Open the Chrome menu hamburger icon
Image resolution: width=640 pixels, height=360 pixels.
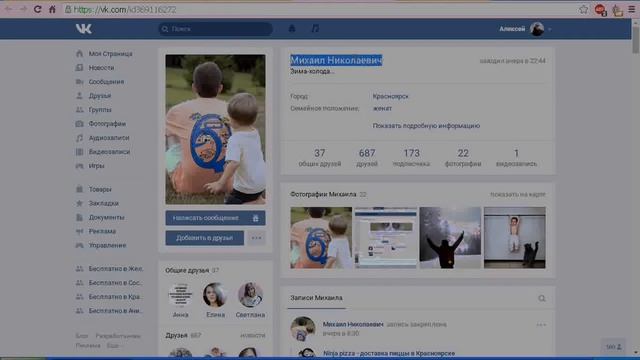(631, 9)
